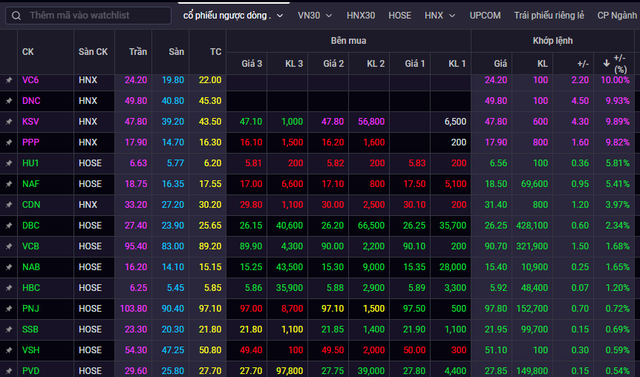
Task: Open stock symbol SSB
Action: click(30, 330)
